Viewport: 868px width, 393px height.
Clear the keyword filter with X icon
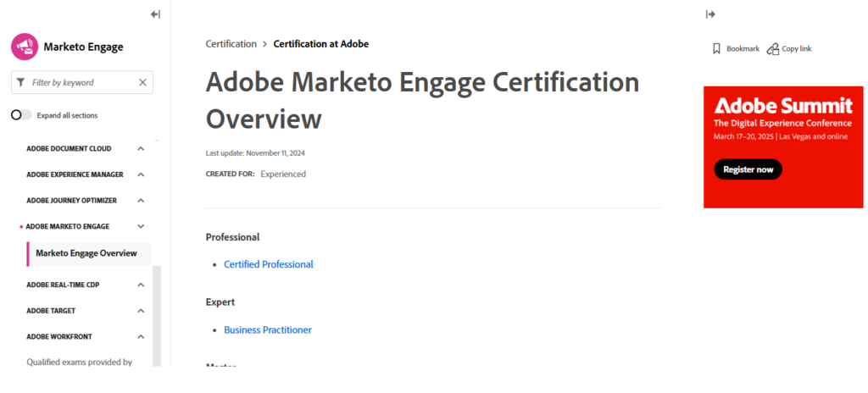[x=142, y=82]
